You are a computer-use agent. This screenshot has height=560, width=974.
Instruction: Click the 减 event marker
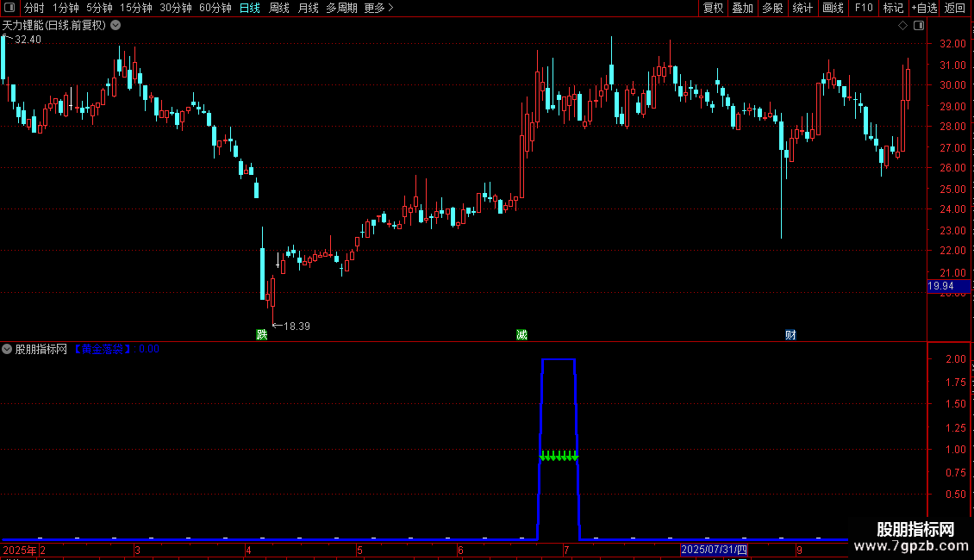[x=521, y=334]
